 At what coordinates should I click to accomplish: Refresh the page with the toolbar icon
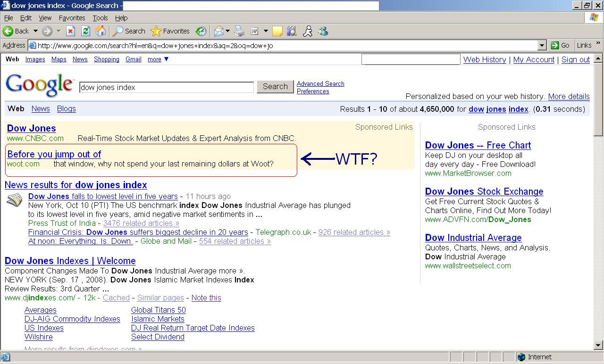(x=85, y=31)
